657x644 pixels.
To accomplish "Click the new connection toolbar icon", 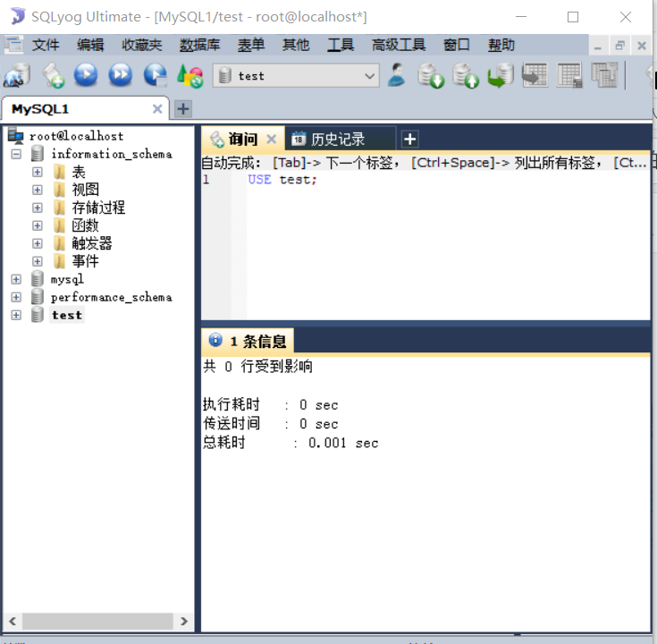I will coord(17,75).
